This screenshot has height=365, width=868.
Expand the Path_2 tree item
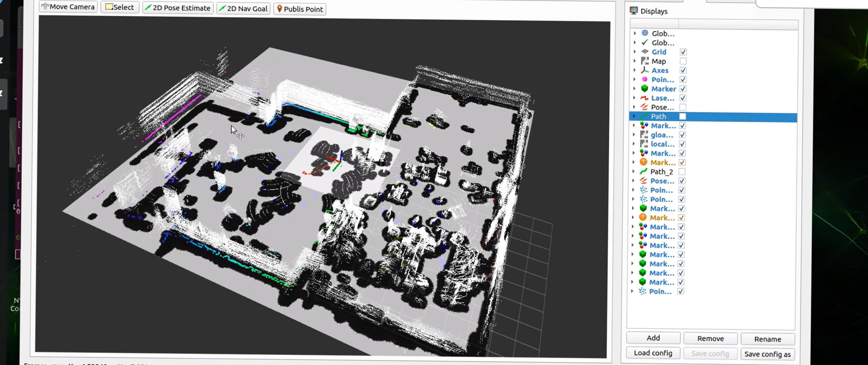pos(634,171)
